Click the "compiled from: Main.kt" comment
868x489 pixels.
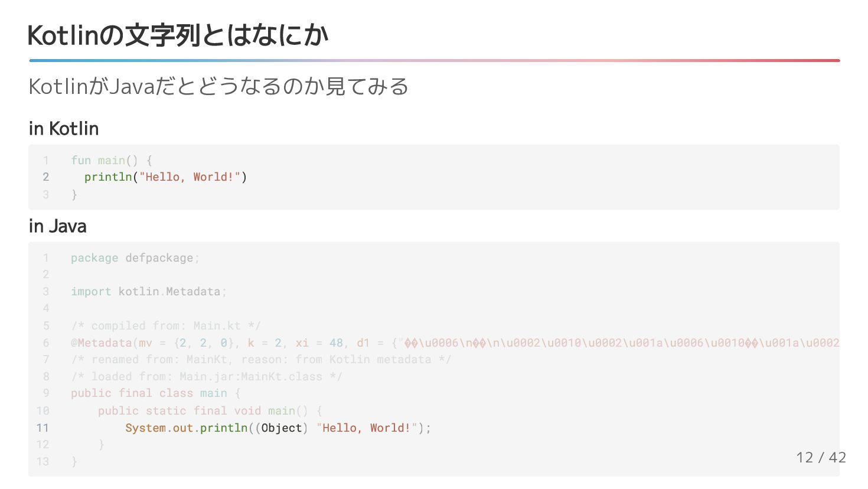click(166, 326)
